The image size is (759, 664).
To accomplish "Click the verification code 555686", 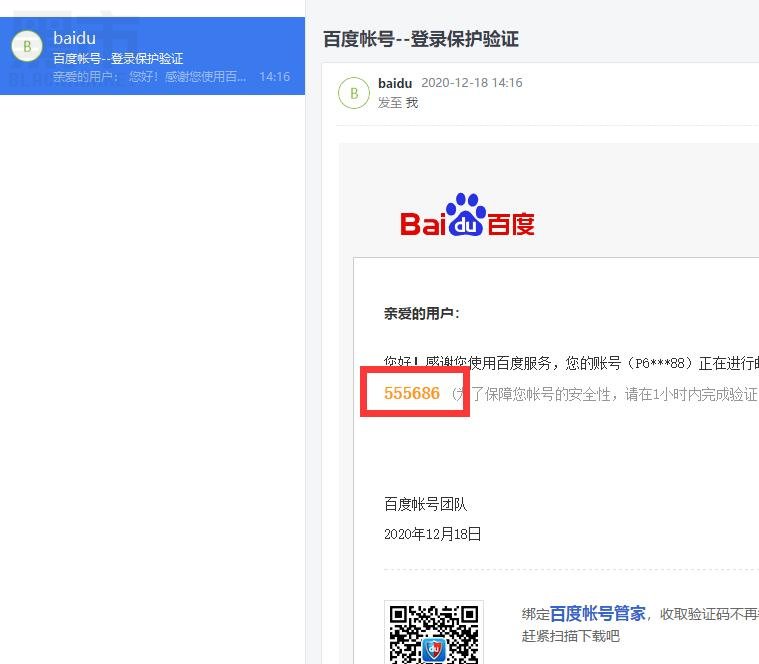I will (412, 393).
